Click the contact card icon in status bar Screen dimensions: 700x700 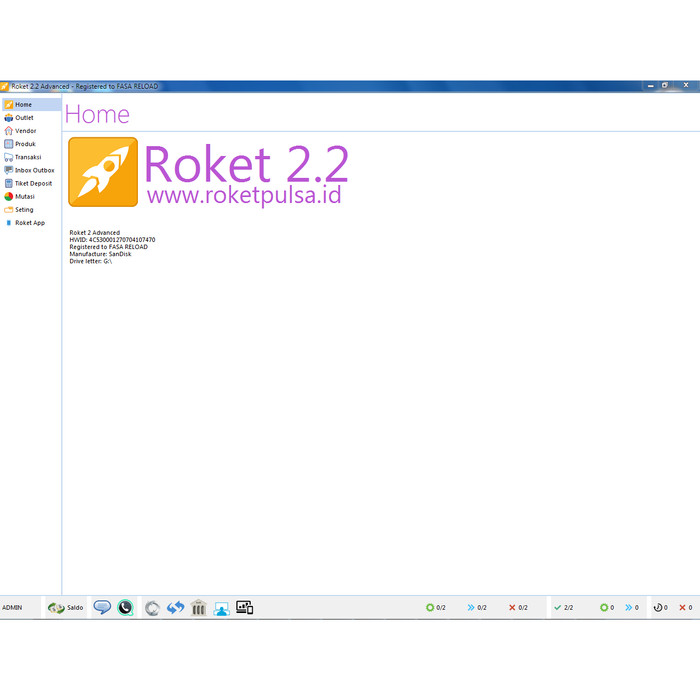pyautogui.click(x=221, y=608)
